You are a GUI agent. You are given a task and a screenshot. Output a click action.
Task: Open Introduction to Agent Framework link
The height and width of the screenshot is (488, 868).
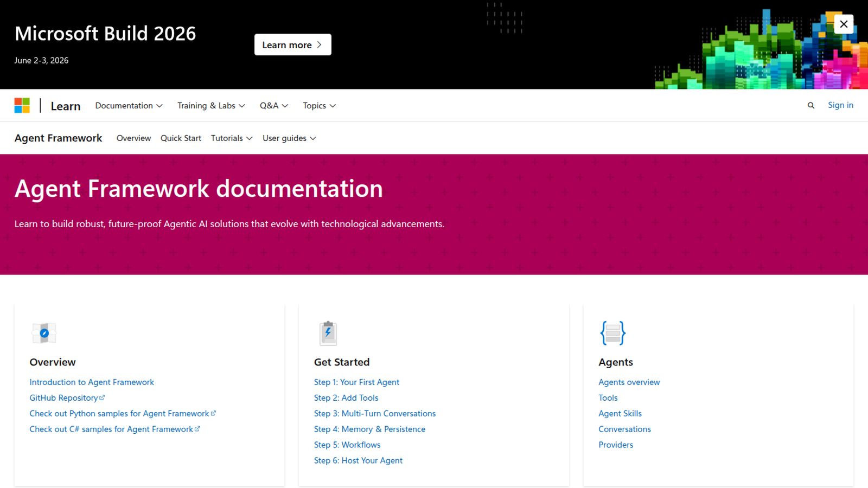pos(92,382)
